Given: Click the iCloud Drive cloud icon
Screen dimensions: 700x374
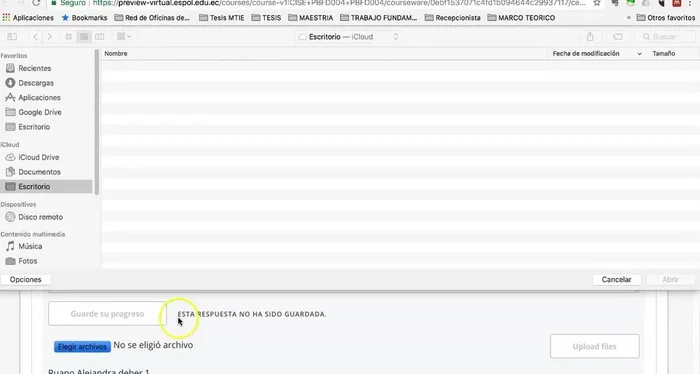Looking at the screenshot, I should [10, 157].
